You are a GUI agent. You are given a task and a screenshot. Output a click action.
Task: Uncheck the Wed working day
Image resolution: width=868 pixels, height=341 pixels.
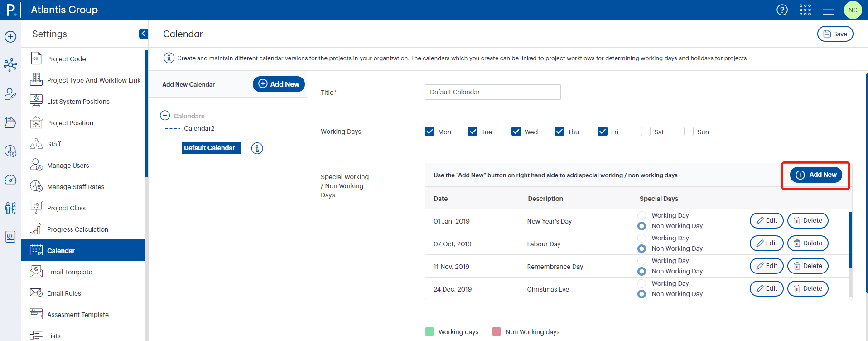(516, 132)
